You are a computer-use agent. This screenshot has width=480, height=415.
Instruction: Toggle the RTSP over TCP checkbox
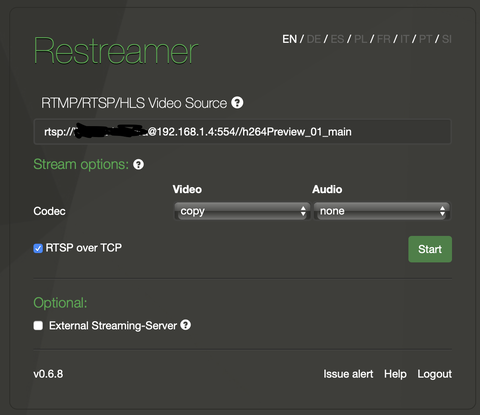(x=38, y=248)
